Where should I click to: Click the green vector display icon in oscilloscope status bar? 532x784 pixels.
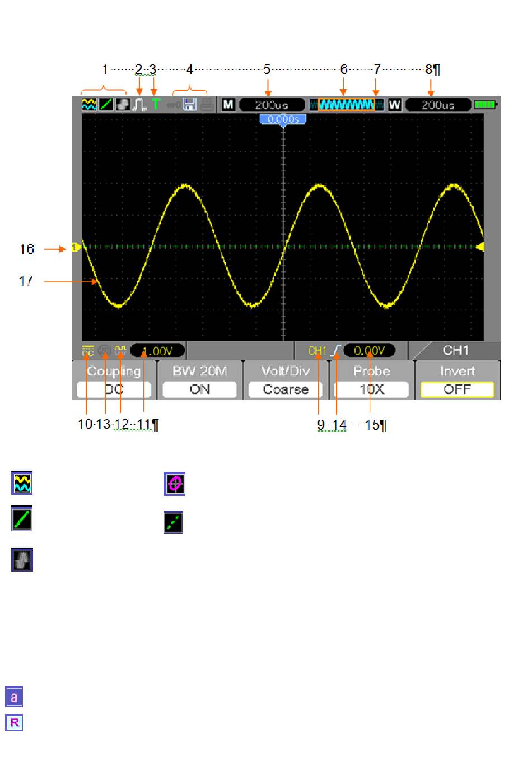[x=106, y=104]
